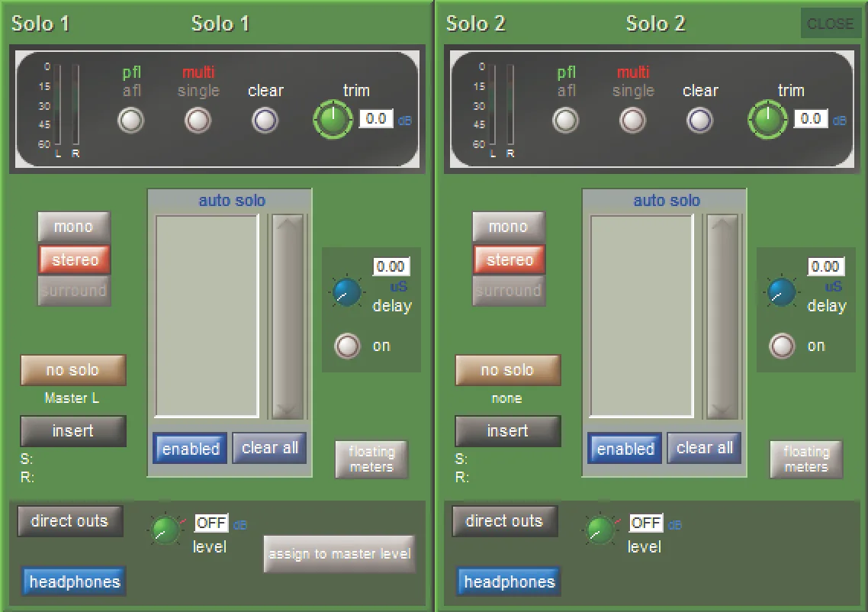This screenshot has width=868, height=612.
Task: Click the auto solo scroll up arrow in Solo 2
Action: (x=722, y=224)
